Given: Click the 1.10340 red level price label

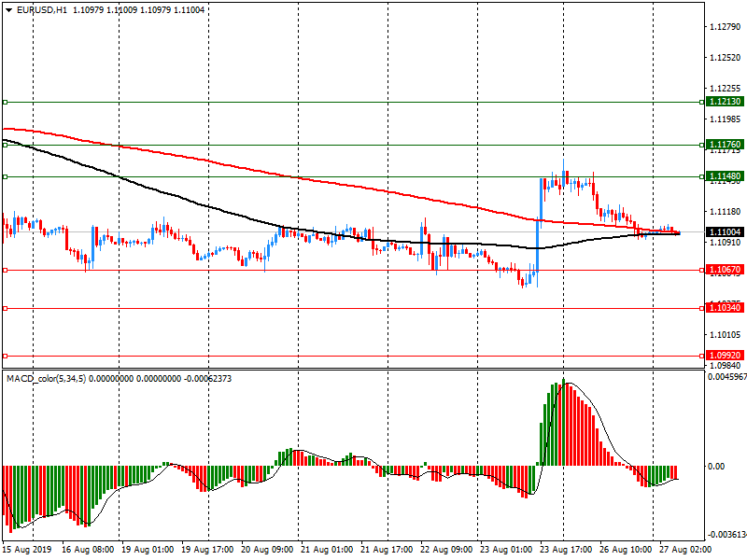Looking at the screenshot, I should coord(725,308).
